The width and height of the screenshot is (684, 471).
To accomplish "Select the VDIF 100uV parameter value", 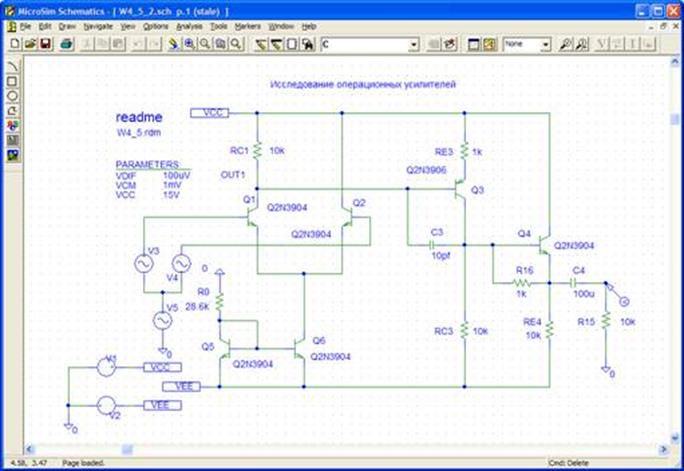I will pos(176,176).
